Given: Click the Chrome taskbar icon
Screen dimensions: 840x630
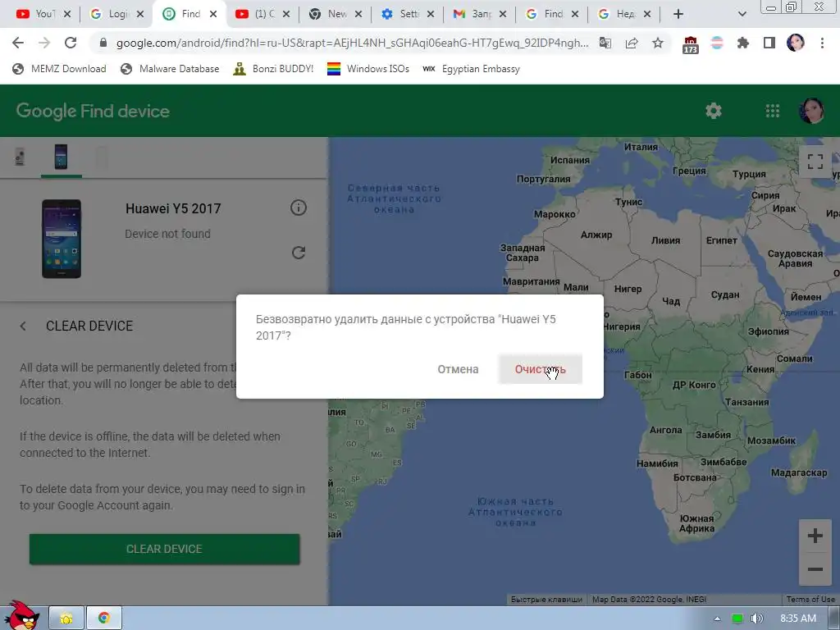Looking at the screenshot, I should click(104, 619).
